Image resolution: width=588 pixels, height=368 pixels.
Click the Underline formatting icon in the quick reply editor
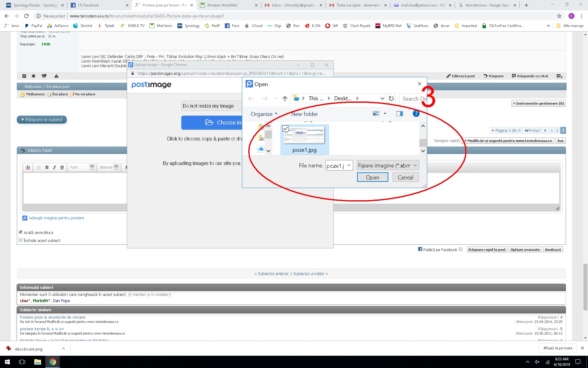pos(62,167)
